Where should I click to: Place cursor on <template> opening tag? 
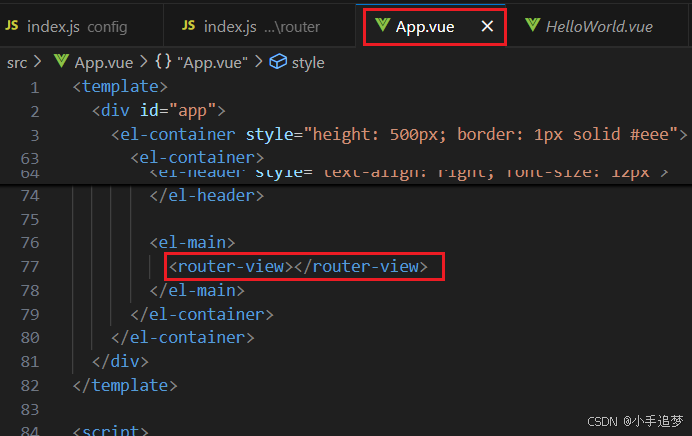120,86
